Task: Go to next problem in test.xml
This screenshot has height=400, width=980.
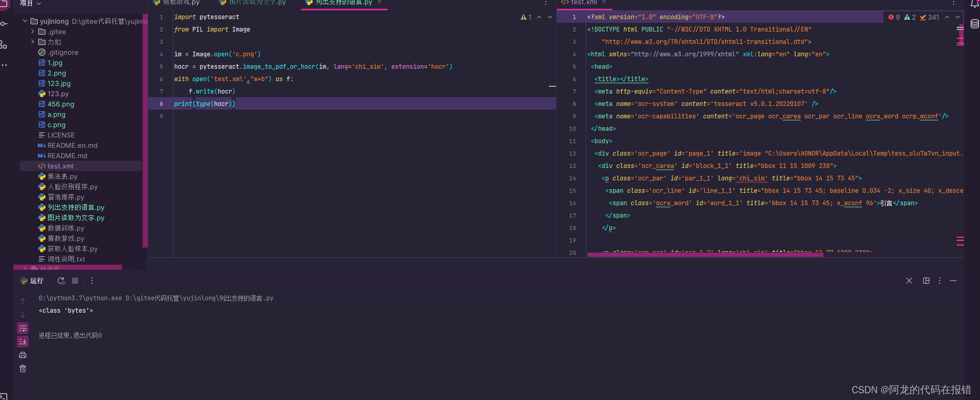Action: point(958,17)
